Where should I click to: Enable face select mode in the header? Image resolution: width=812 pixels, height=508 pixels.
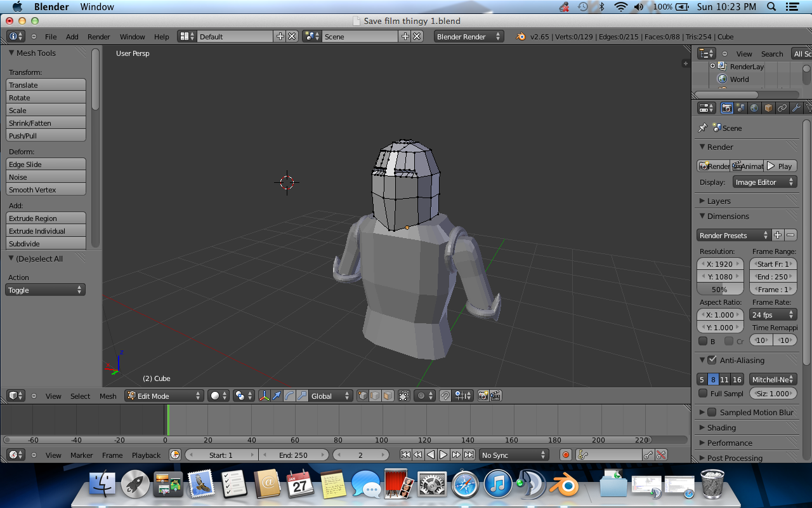point(388,396)
